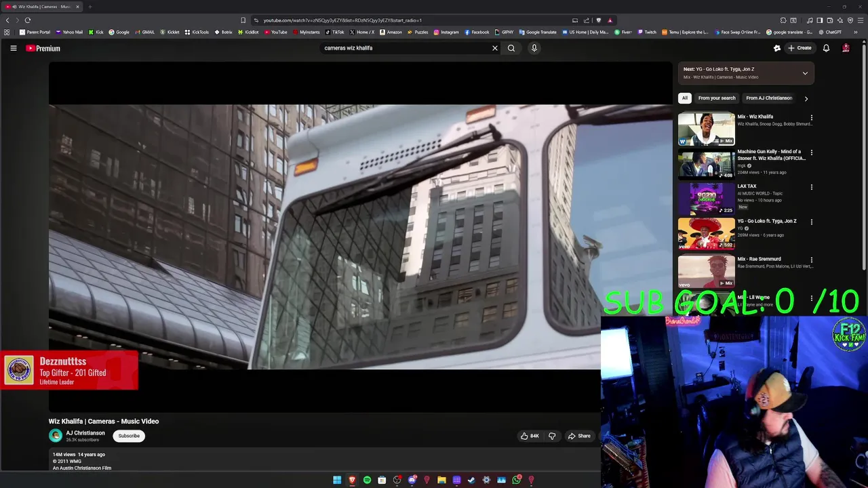This screenshot has height=488, width=868.
Task: Select the All filter chip
Action: [685, 98]
